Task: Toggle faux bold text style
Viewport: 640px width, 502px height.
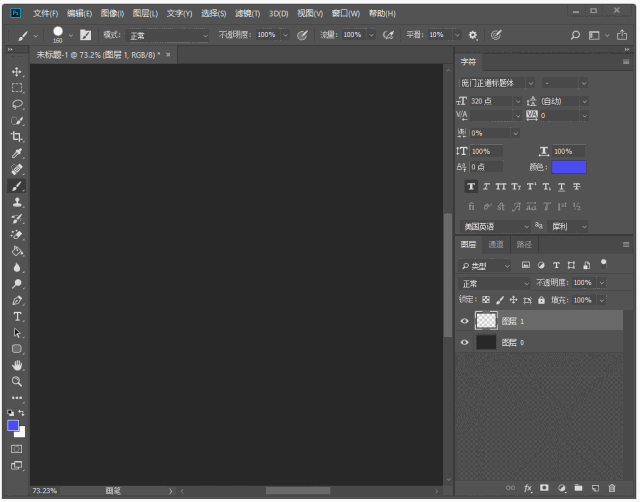Action: (x=471, y=187)
